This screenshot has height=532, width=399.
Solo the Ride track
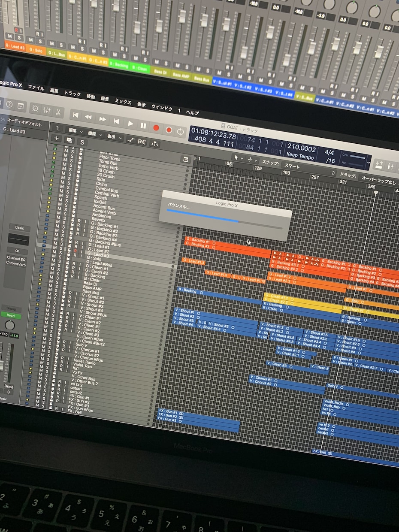(x=70, y=174)
